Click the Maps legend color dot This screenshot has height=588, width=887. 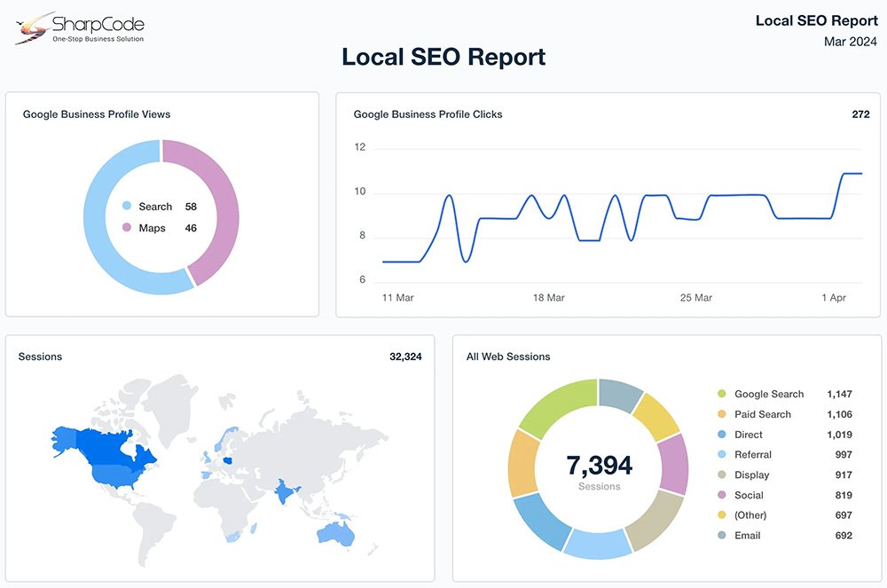click(126, 229)
